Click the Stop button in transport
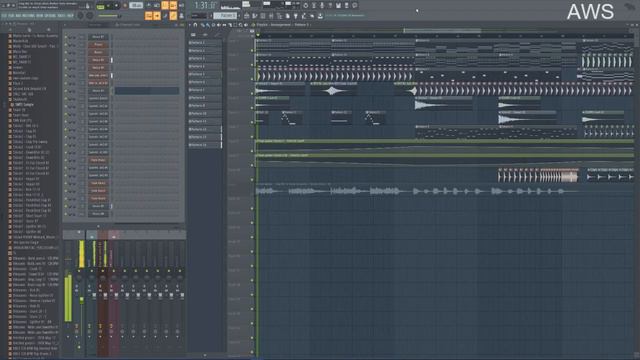 point(116,6)
